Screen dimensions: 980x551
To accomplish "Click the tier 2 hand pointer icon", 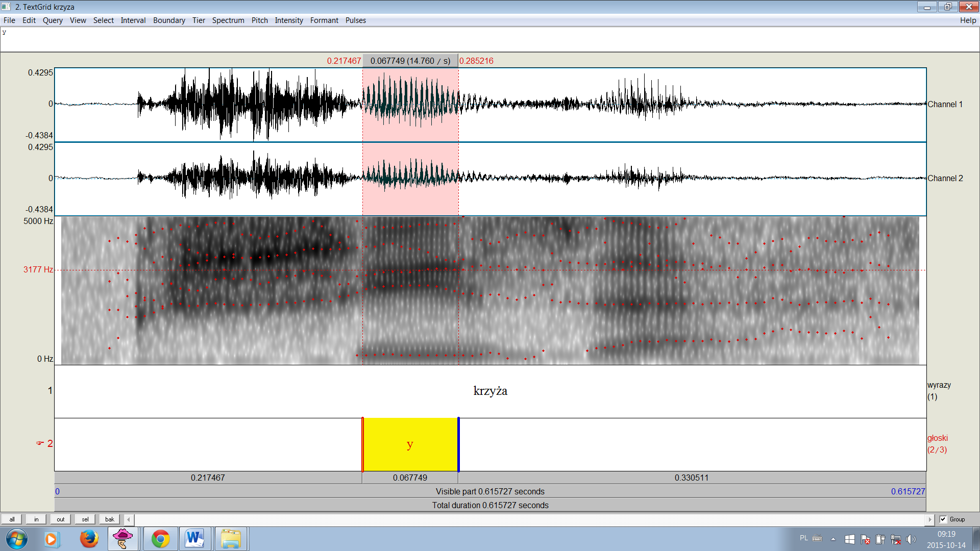I will point(40,443).
